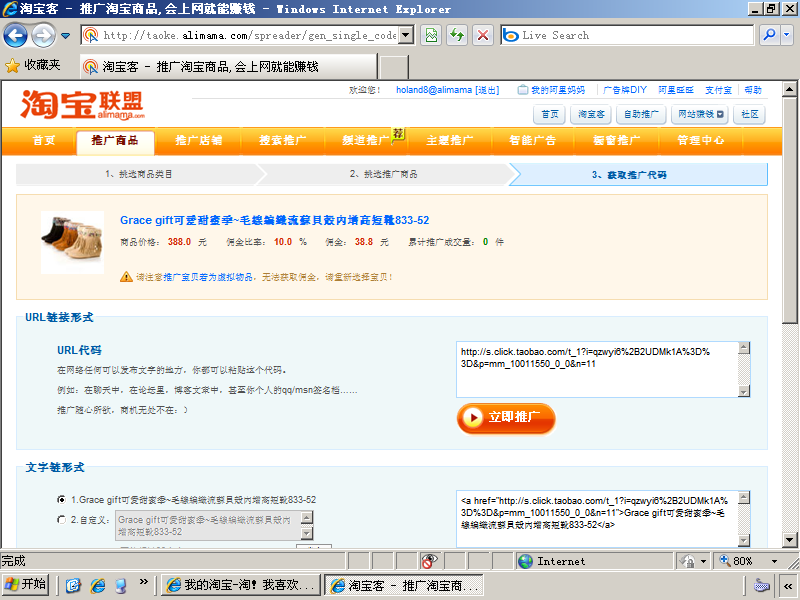Select the 主题推广 navigation tab
The height and width of the screenshot is (600, 800).
coord(449,140)
